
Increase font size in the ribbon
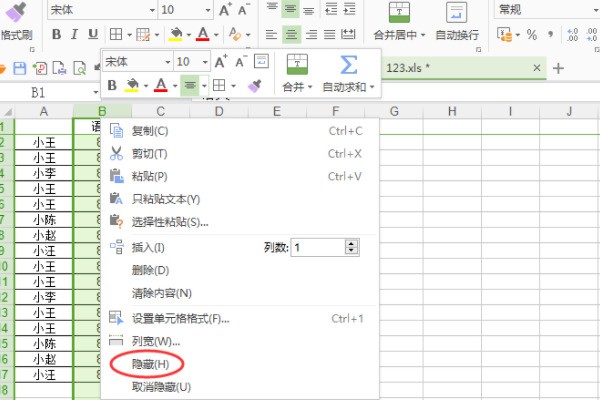pyautogui.click(x=225, y=10)
